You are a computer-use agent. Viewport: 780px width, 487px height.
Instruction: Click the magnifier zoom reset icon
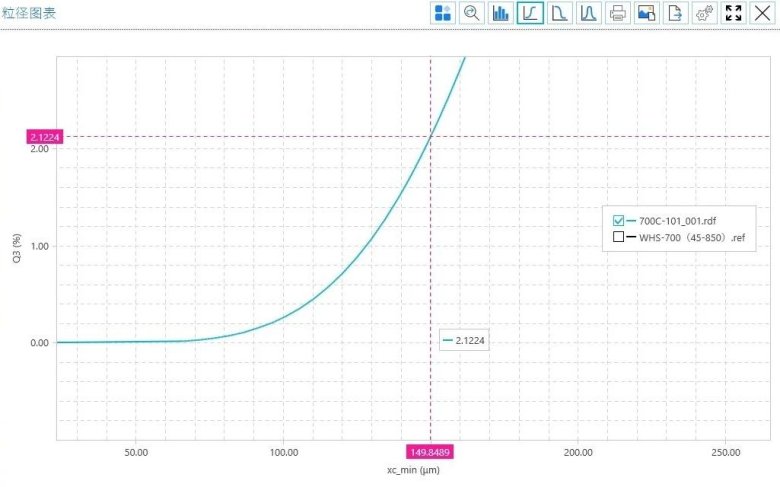click(x=472, y=13)
